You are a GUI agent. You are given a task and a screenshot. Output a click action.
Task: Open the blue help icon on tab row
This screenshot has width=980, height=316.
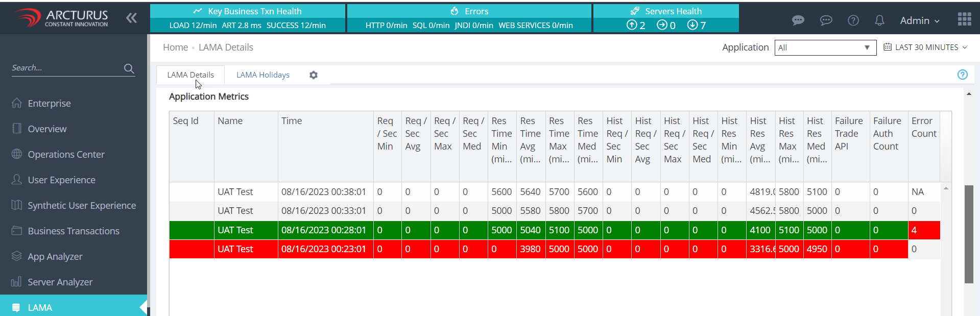[962, 75]
